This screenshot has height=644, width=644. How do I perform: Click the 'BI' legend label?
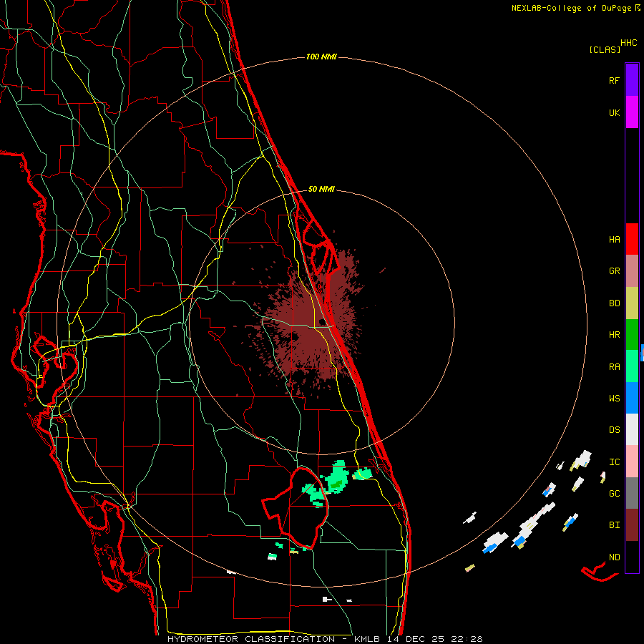point(614,525)
